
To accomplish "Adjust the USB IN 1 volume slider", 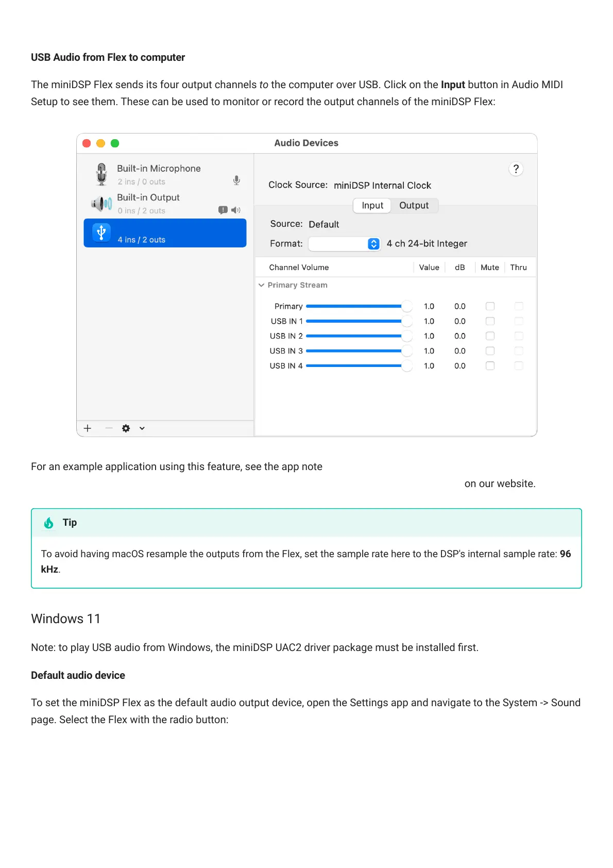I will click(359, 321).
